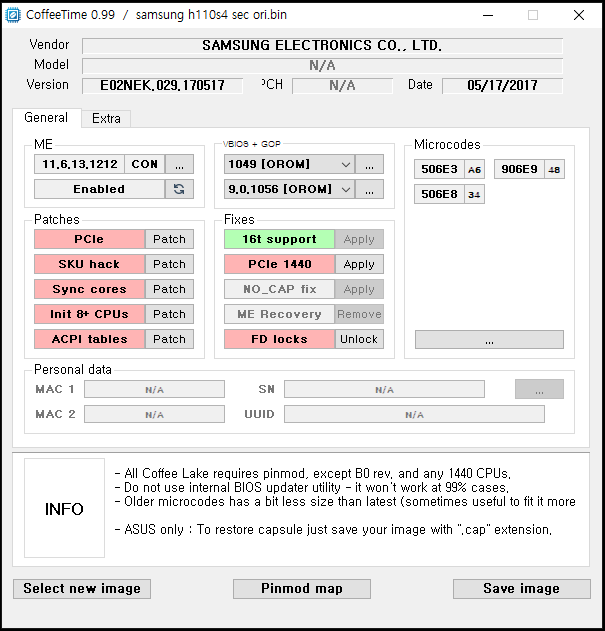Unlock the FD locks
The width and height of the screenshot is (605, 631).
(x=359, y=339)
